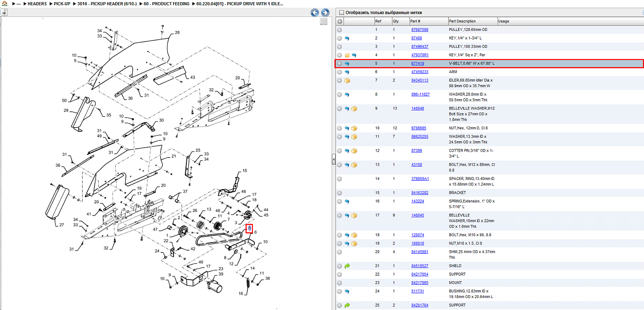Click the plus icon for BRACKET 84163282

[x=339, y=193]
